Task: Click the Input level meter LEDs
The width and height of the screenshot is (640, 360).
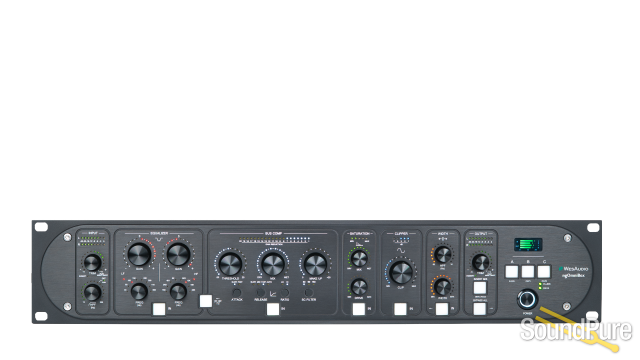Action: tap(92, 241)
